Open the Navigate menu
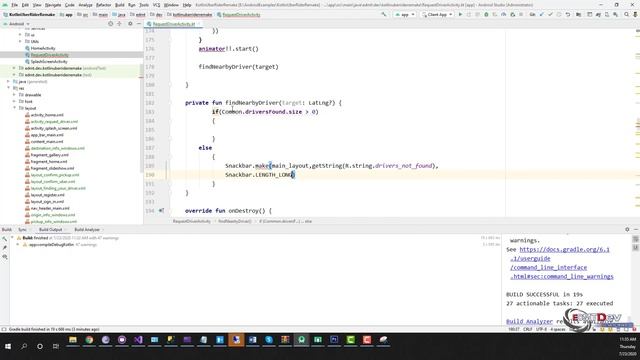The height and width of the screenshot is (360, 640). pyautogui.click(x=53, y=5)
